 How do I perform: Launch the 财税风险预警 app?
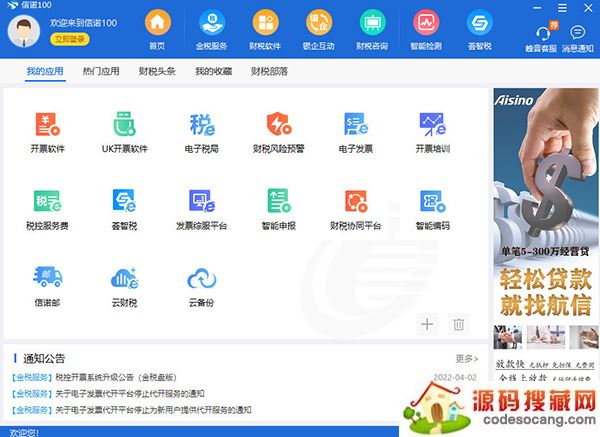pos(279,132)
